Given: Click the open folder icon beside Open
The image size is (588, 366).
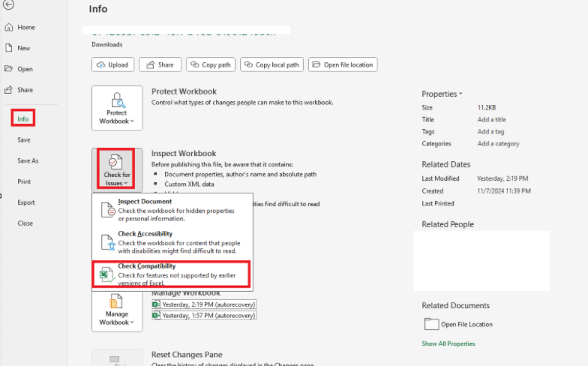Looking at the screenshot, I should point(9,69).
